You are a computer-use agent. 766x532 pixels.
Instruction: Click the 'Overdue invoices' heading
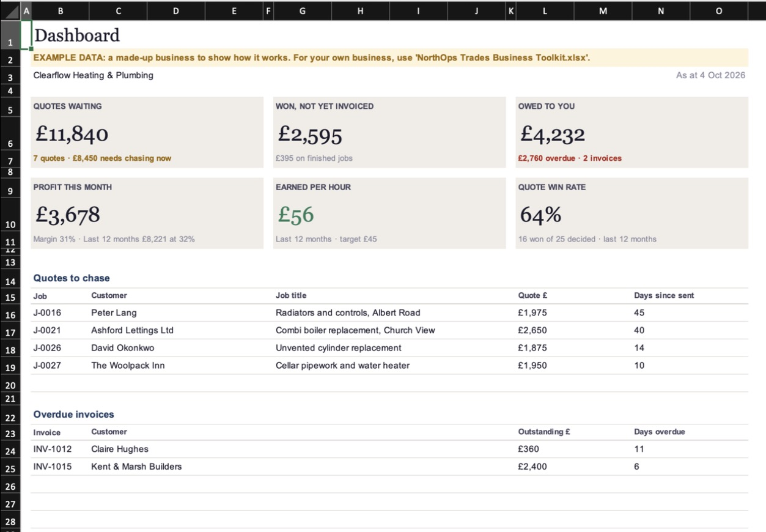(x=73, y=415)
